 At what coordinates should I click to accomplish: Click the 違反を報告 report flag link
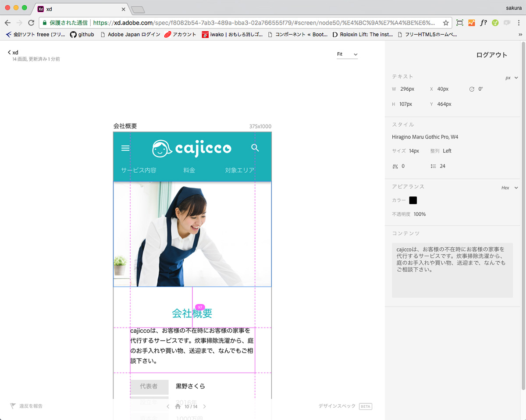pos(26,406)
